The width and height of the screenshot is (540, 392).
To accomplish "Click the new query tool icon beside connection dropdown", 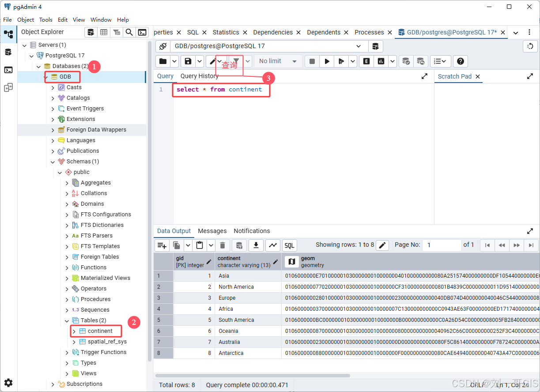I will (x=375, y=46).
